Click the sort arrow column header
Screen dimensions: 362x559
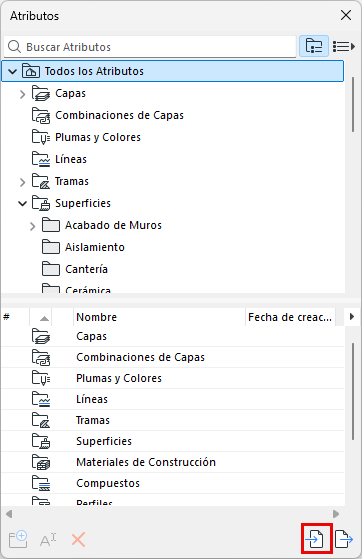[x=41, y=317]
